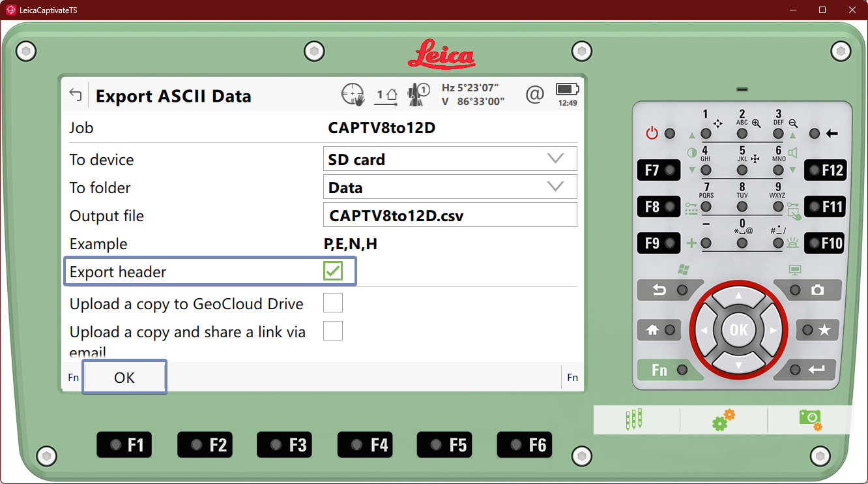868x484 pixels.
Task: Click the navigation down arrow
Action: tap(738, 363)
